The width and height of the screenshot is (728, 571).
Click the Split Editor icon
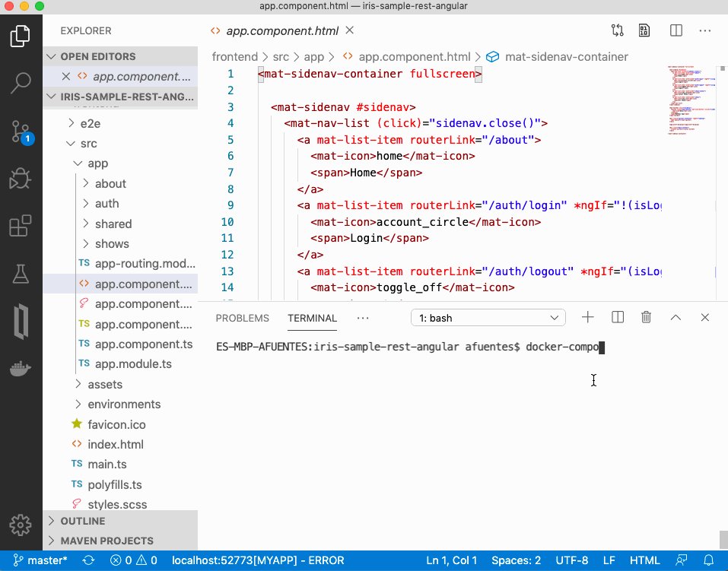click(676, 30)
